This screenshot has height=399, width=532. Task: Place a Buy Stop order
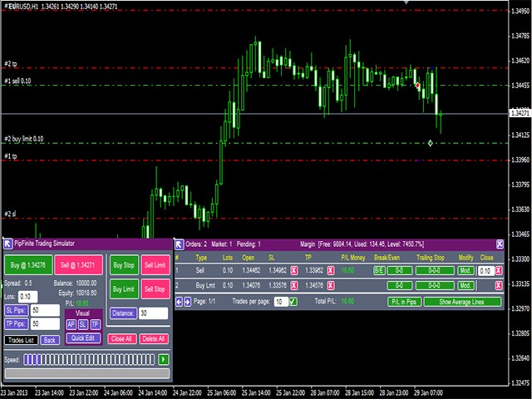pos(124,265)
